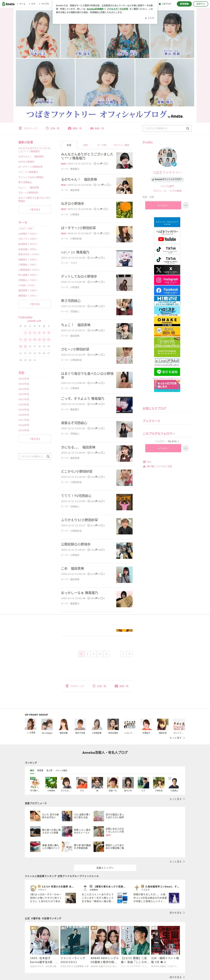
Task: Click the Ameba logo at top left
Action: [x=8, y=4]
